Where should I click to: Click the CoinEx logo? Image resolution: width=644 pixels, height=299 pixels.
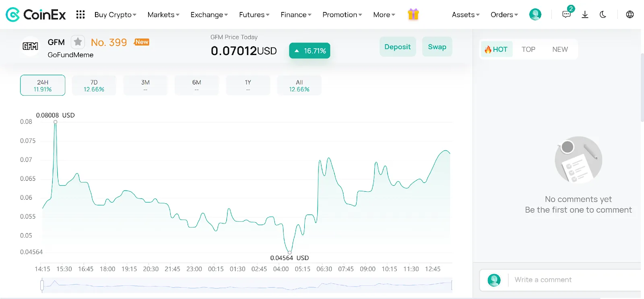tap(35, 14)
